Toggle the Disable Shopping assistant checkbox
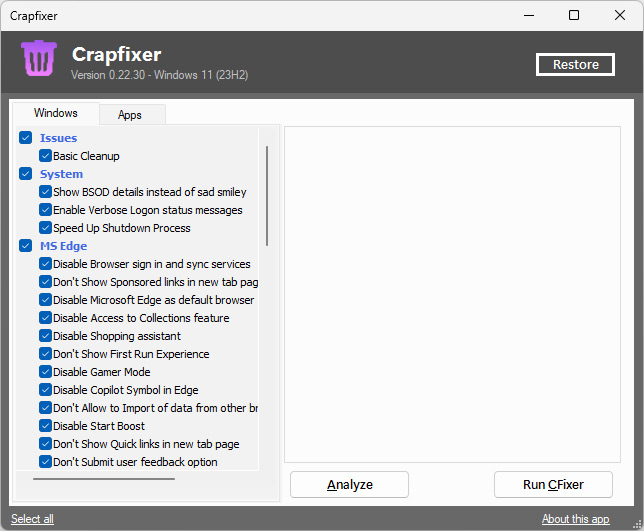This screenshot has height=531, width=644. click(45, 336)
